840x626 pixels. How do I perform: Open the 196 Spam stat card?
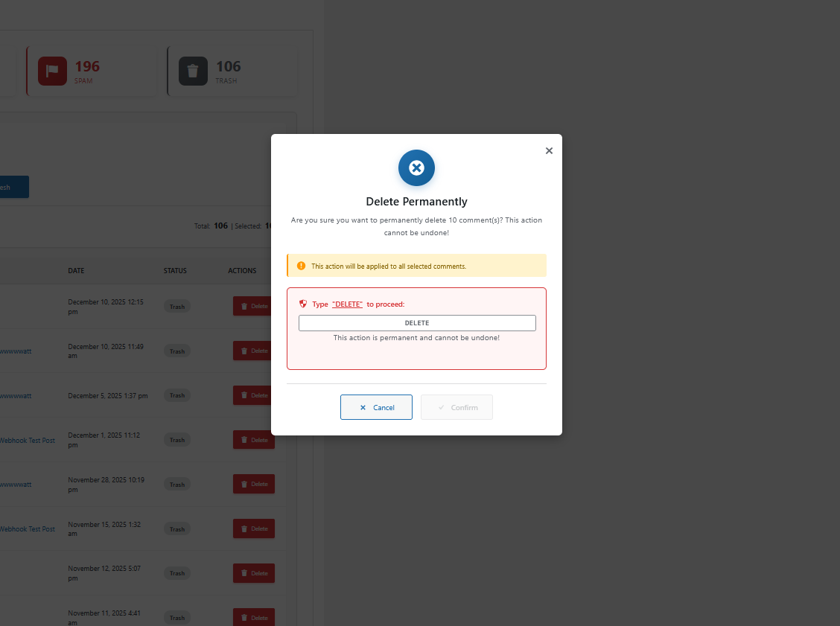point(92,71)
